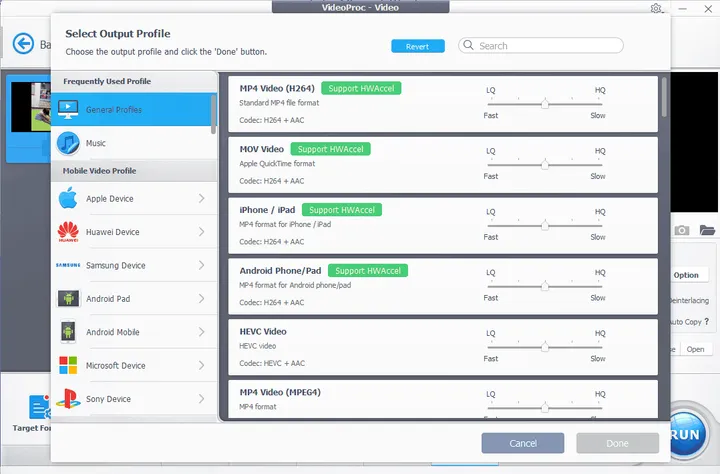Open output folder icon in main window
The image size is (720, 474).
707,230
